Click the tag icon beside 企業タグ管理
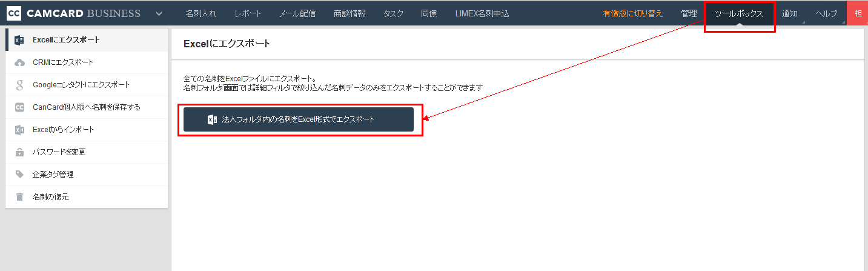Image resolution: width=868 pixels, height=271 pixels. (x=19, y=175)
